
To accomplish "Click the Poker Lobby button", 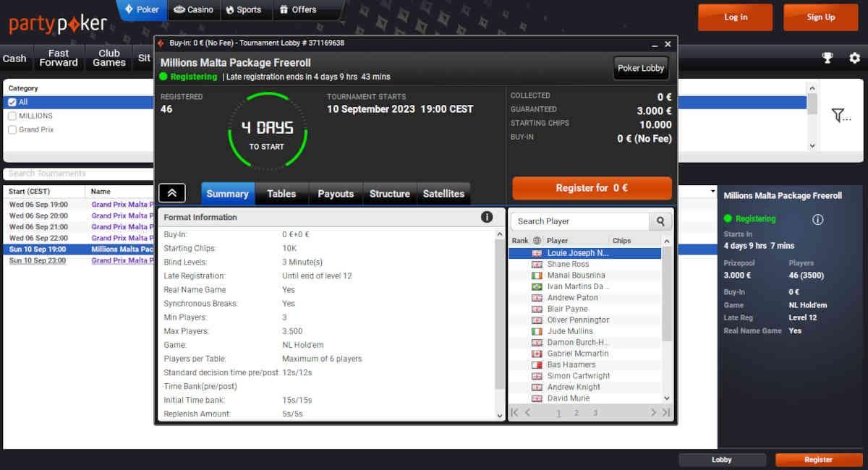I will [x=641, y=68].
